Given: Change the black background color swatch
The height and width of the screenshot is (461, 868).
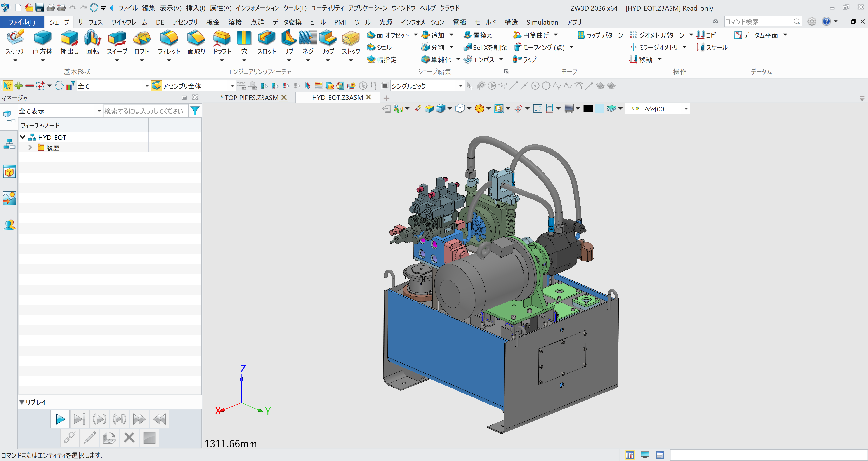Looking at the screenshot, I should (588, 108).
